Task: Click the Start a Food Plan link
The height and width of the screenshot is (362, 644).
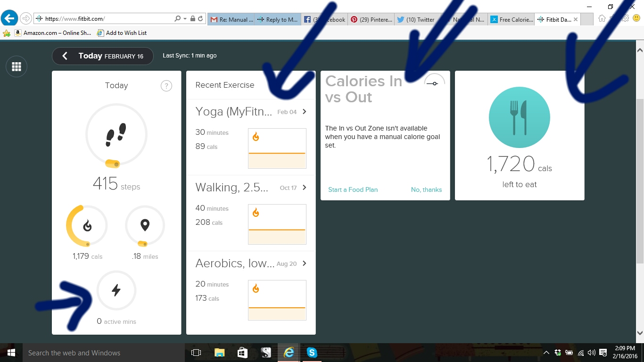Action: click(x=353, y=189)
